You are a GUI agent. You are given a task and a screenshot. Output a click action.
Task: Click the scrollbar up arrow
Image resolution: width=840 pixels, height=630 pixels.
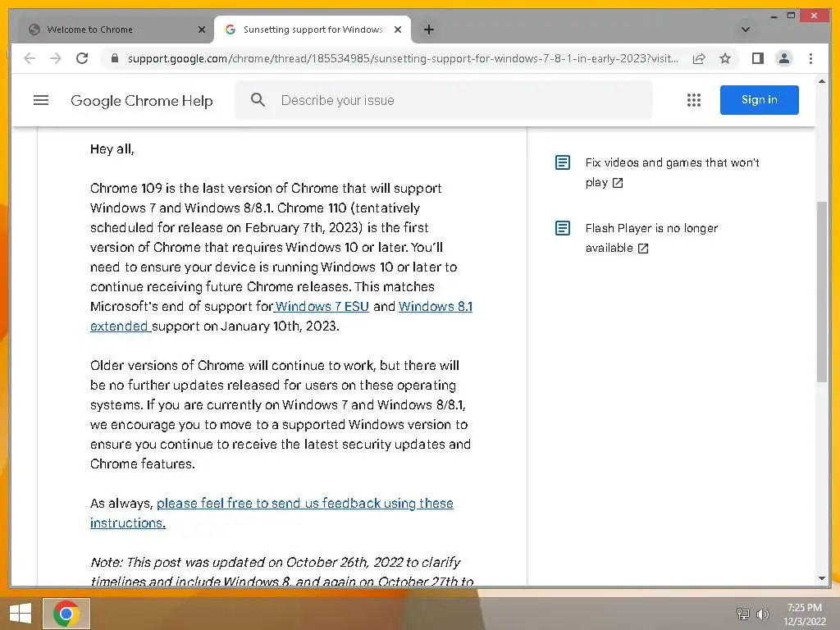pos(822,81)
